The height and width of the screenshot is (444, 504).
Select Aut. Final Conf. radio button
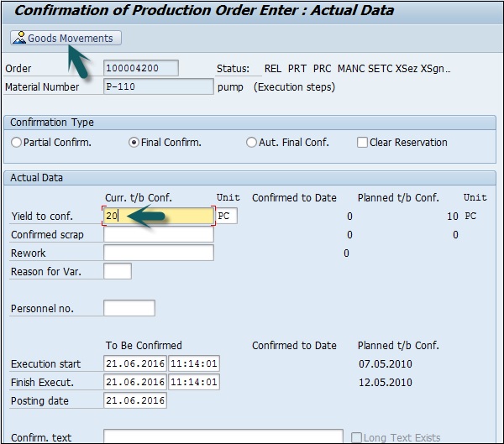pos(251,143)
